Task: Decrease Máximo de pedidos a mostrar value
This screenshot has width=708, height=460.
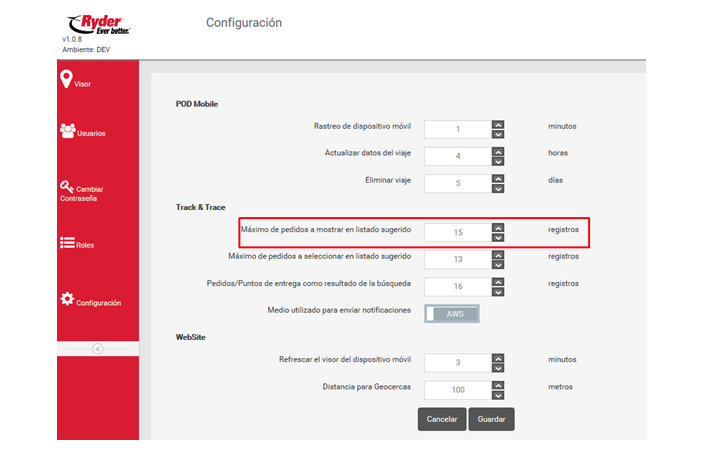Action: [498, 237]
